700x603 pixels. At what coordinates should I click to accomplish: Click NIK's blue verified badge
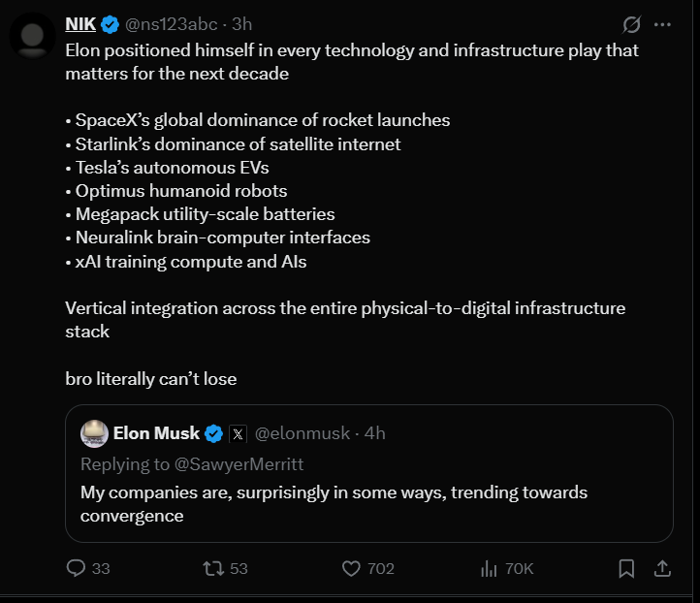click(x=111, y=24)
